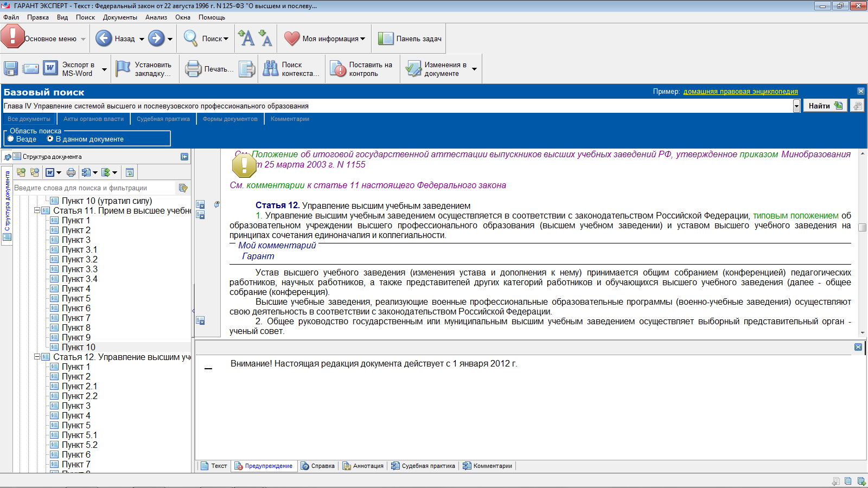The height and width of the screenshot is (488, 868).
Task: Follow the домашняя правовая энциклопедия link
Action: 741,92
